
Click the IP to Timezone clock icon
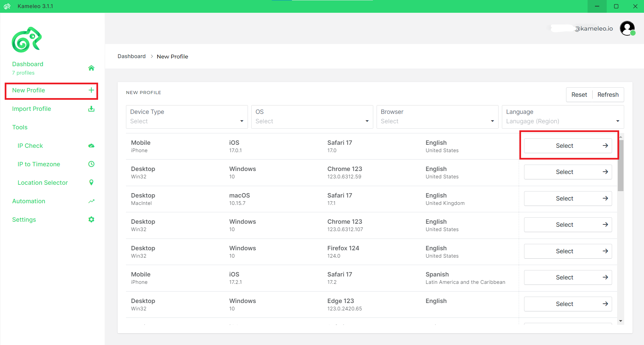point(91,164)
